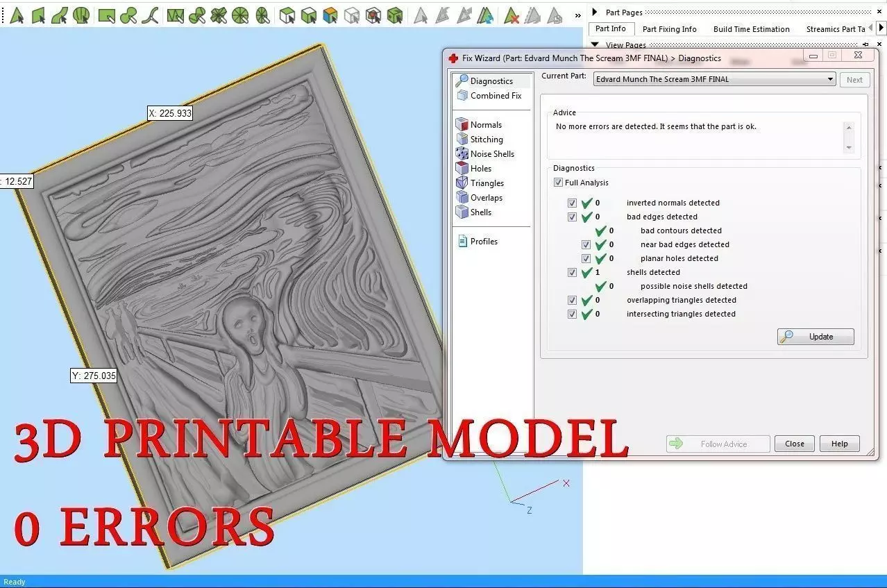Click the blue and orange cube icon
Screen dimensions: 887x588
point(330,14)
